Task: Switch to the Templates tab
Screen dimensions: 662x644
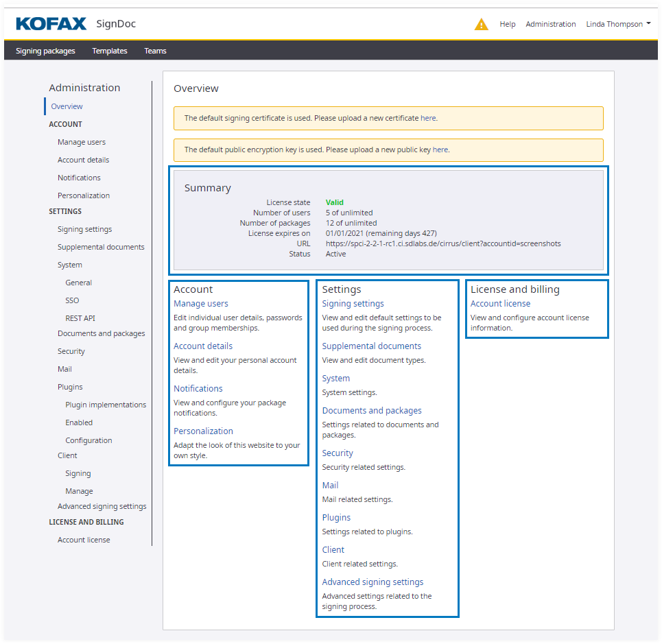Action: [110, 51]
